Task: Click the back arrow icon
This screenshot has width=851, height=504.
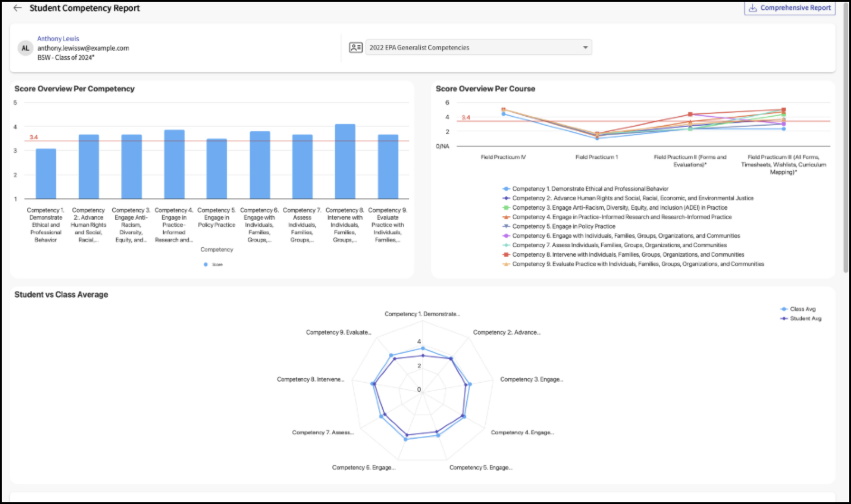Action: pos(17,8)
